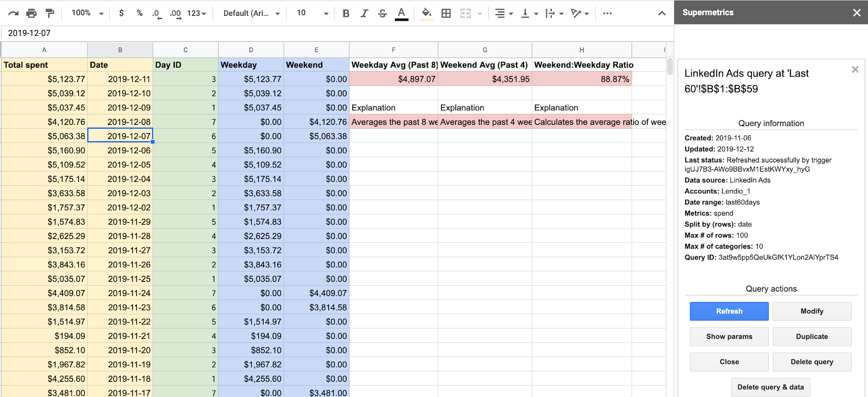The image size is (868, 397).
Task: Collapse the toolbar with the up chevron
Action: pos(661,13)
